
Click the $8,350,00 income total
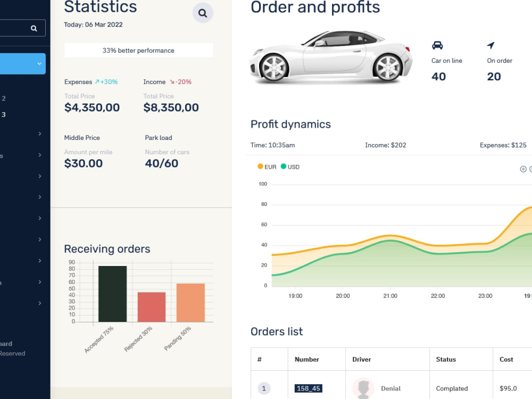tap(171, 107)
